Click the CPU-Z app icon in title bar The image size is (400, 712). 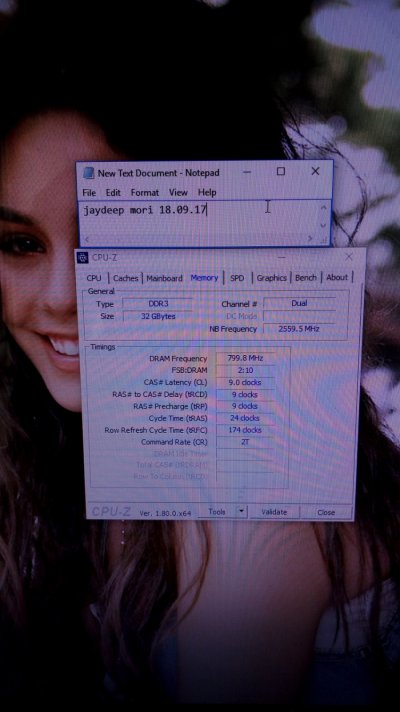pos(83,257)
